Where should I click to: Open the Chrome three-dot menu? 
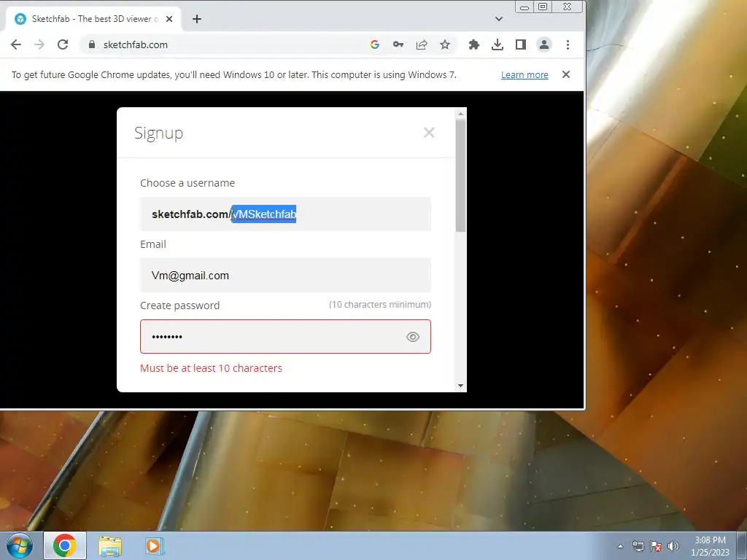(x=568, y=44)
